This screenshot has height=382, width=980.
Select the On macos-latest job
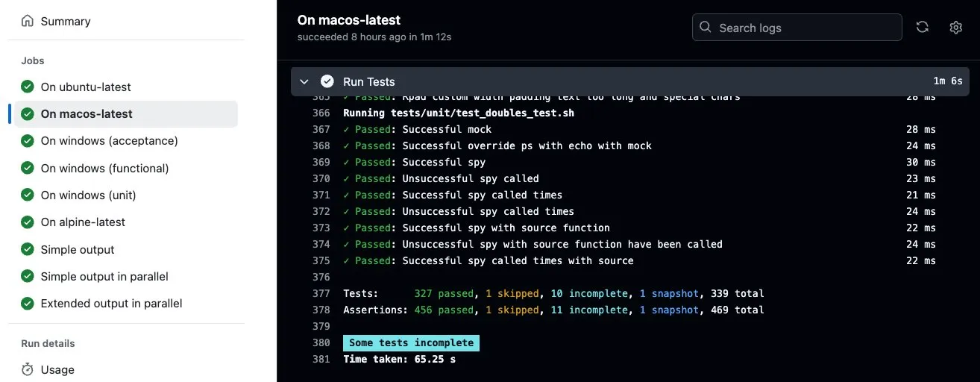[x=126, y=114]
